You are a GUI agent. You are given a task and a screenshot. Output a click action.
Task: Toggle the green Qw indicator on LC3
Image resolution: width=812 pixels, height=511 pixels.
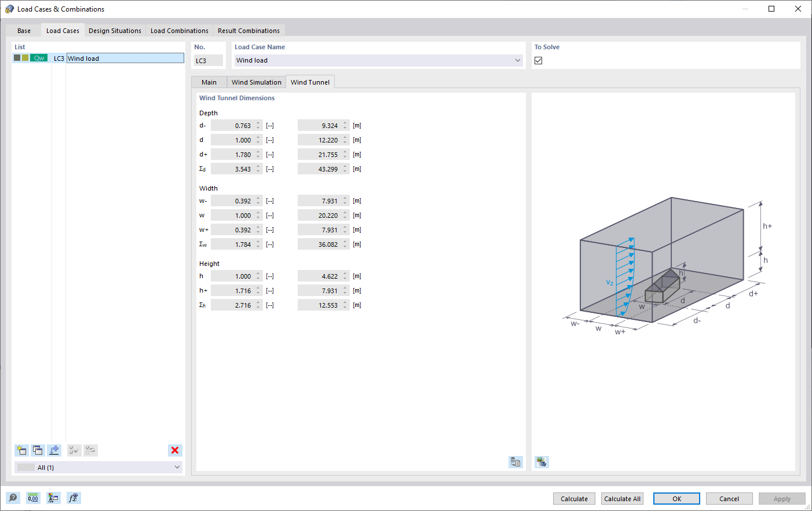[39, 57]
